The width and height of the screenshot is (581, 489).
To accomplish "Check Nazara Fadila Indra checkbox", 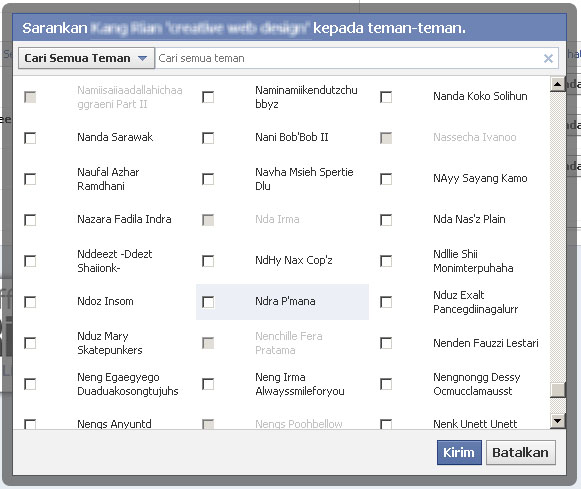I will coord(30,220).
